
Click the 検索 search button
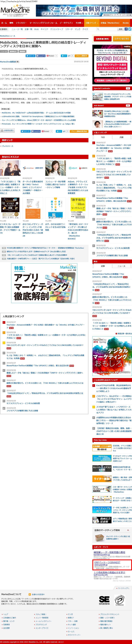click(121, 29)
